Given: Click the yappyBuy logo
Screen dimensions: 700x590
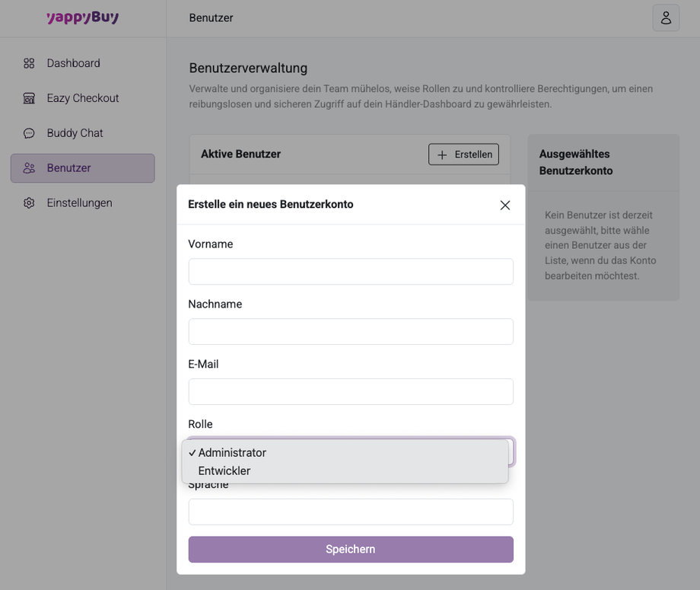Looking at the screenshot, I should tap(82, 18).
